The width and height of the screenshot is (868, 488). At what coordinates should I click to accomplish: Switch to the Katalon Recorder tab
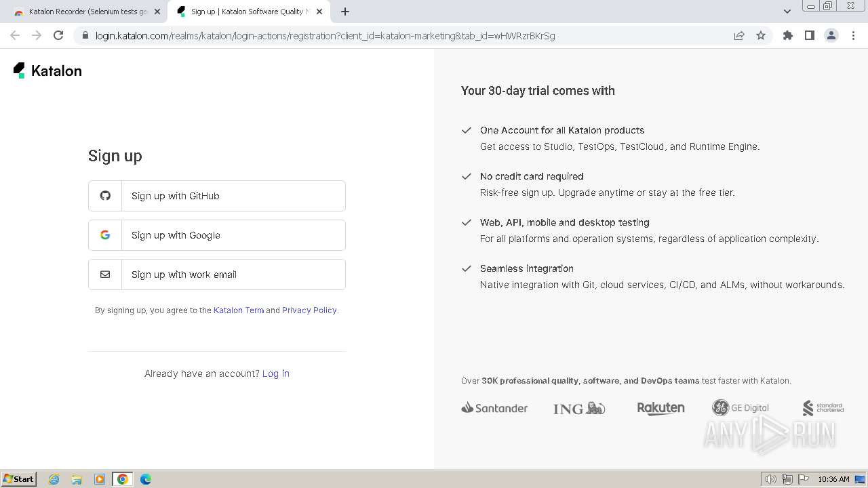click(x=87, y=12)
